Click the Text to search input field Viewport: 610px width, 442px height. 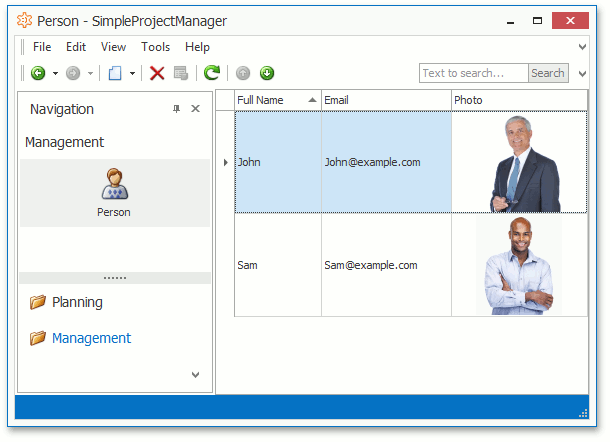pos(473,73)
